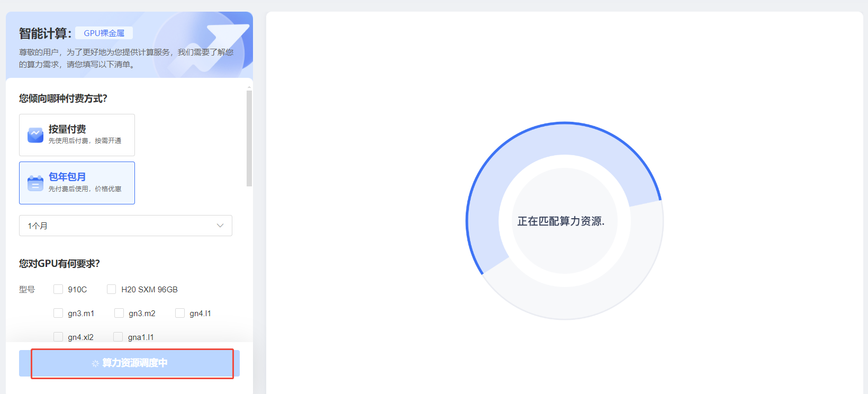Viewport: 868px width, 394px height.
Task: Select the 包年包月 payment card
Action: (77, 183)
